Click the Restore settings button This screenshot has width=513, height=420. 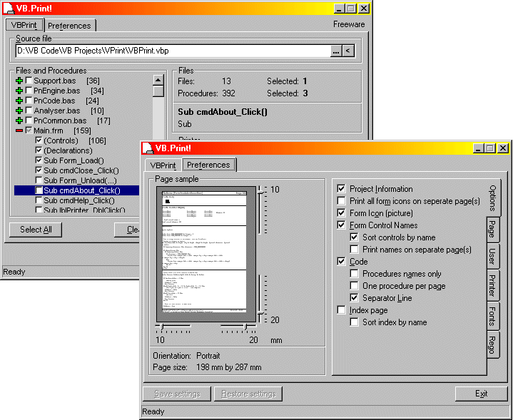click(x=248, y=394)
